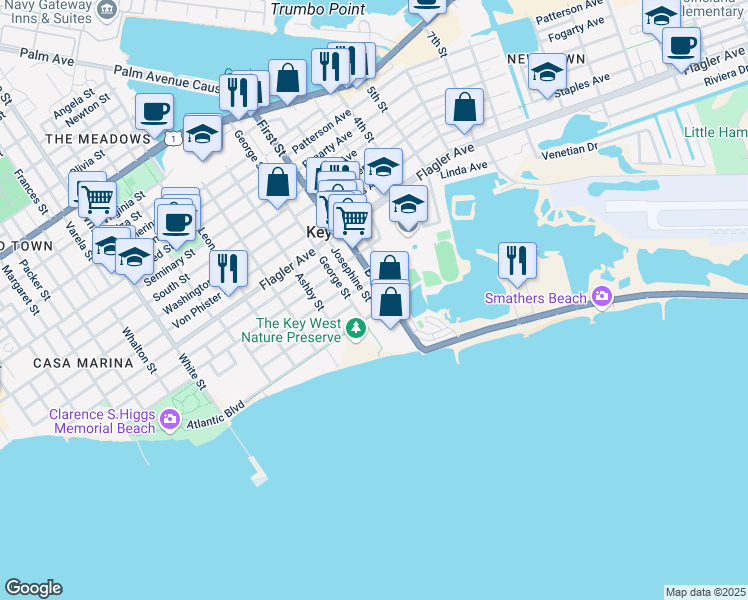Open the Google logo link
Image resolution: width=748 pixels, height=600 pixels.
click(33, 588)
